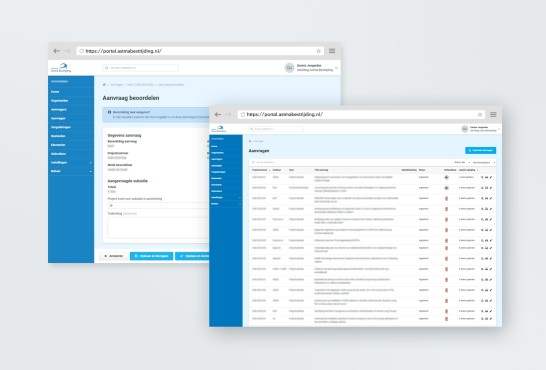Expand the user account chevron in the rear window

[336, 68]
